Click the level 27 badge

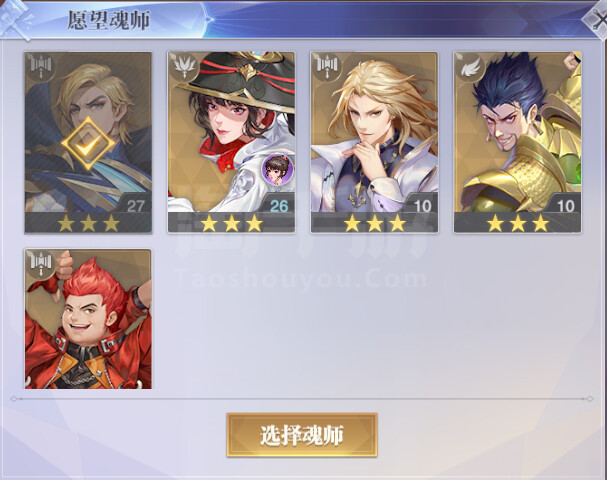(x=135, y=205)
